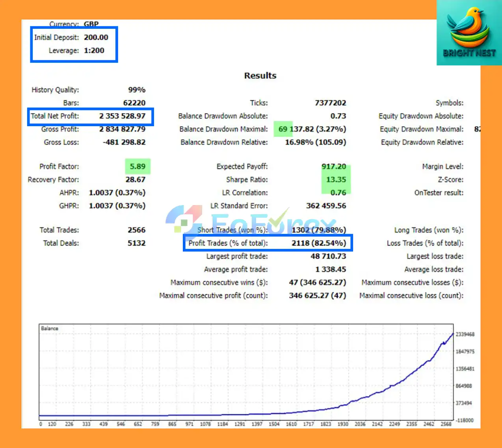Click the LR Correlation 0.76 value
Viewport: 502px width, 448px height.
338,192
